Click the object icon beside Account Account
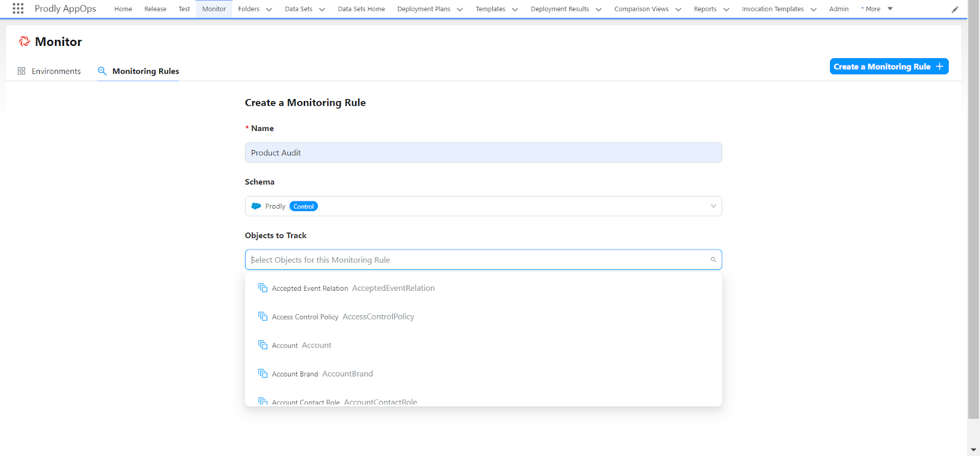 (x=263, y=345)
